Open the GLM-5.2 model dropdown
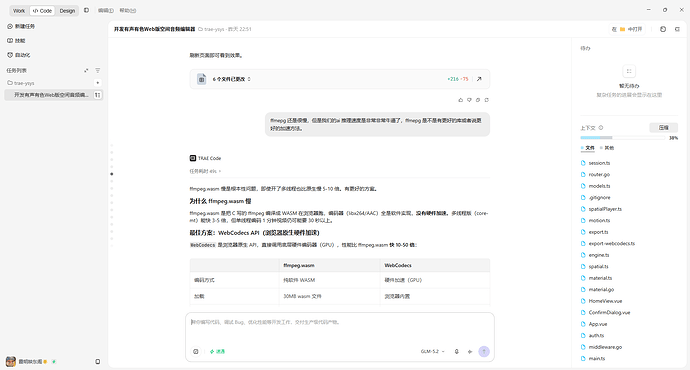Screen dimensions: 690x370 tap(433, 352)
